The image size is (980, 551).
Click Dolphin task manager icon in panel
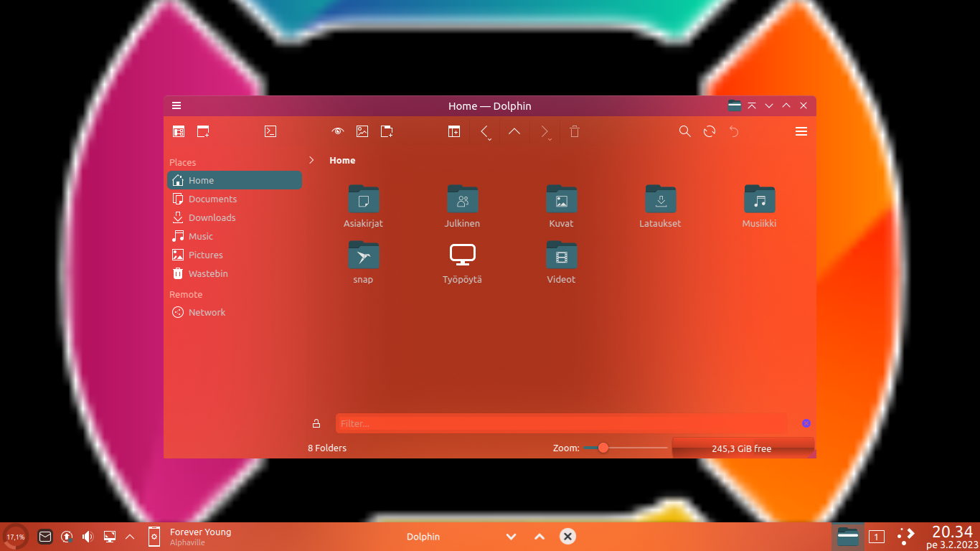848,536
